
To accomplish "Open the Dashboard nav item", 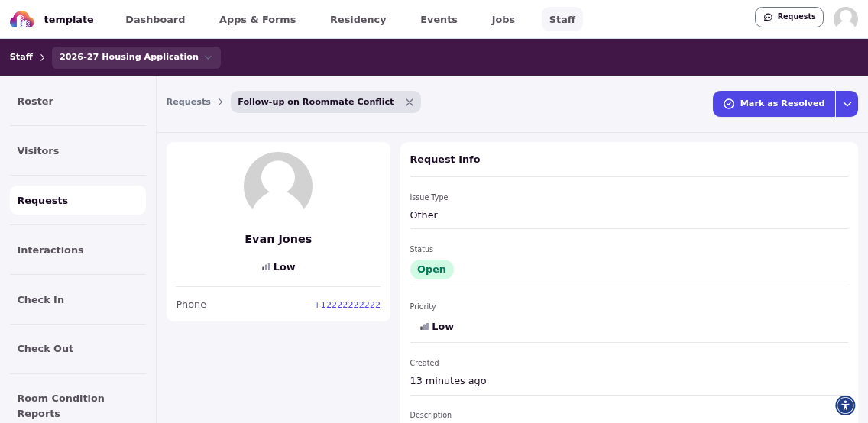I will (155, 19).
